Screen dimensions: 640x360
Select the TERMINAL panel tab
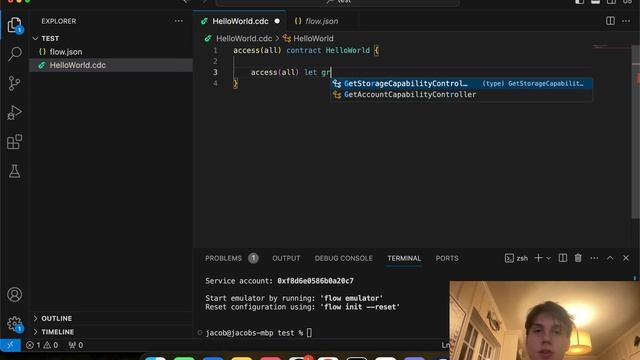pos(404,258)
